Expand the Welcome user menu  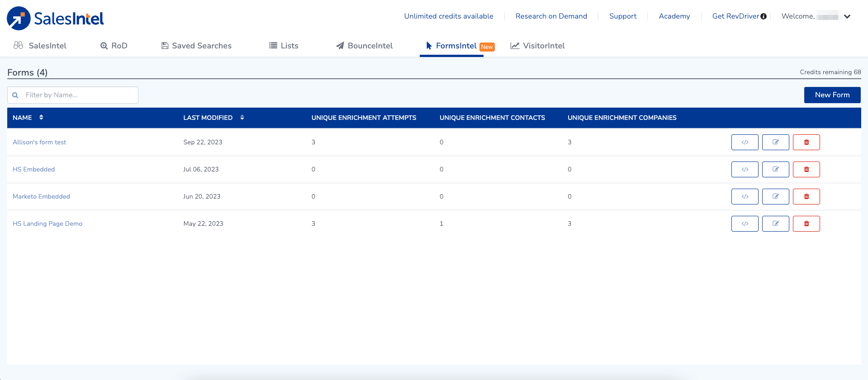847,16
